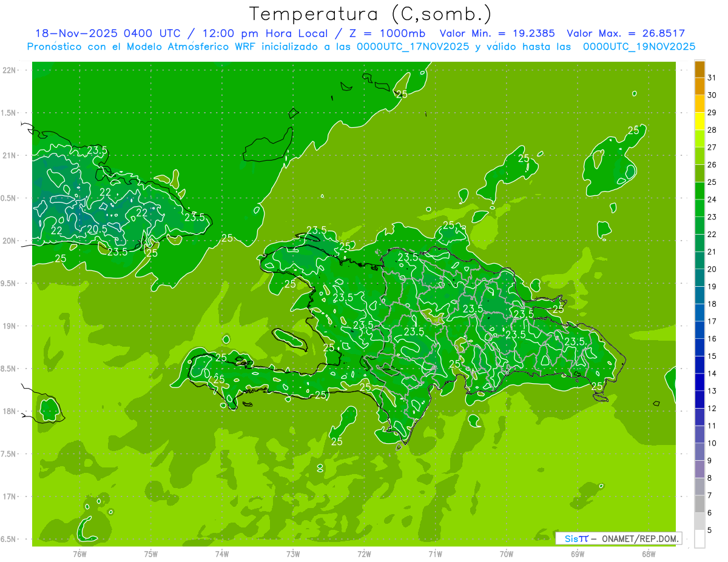
Task: Click the '69W' longitude axis label
Action: point(578,554)
